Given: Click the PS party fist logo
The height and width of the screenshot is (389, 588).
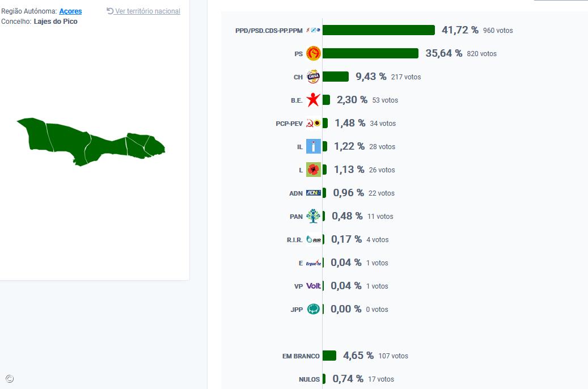Looking at the screenshot, I should [313, 53].
